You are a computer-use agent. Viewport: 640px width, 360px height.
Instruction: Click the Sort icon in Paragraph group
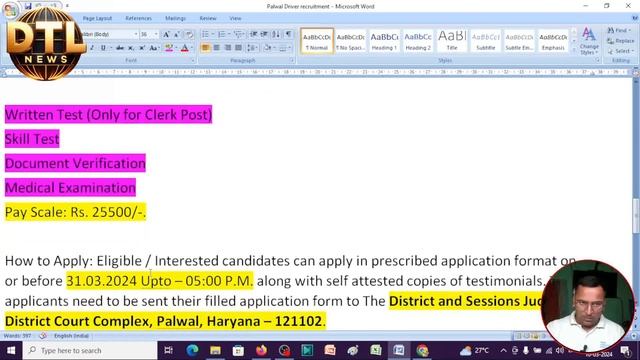(276, 35)
